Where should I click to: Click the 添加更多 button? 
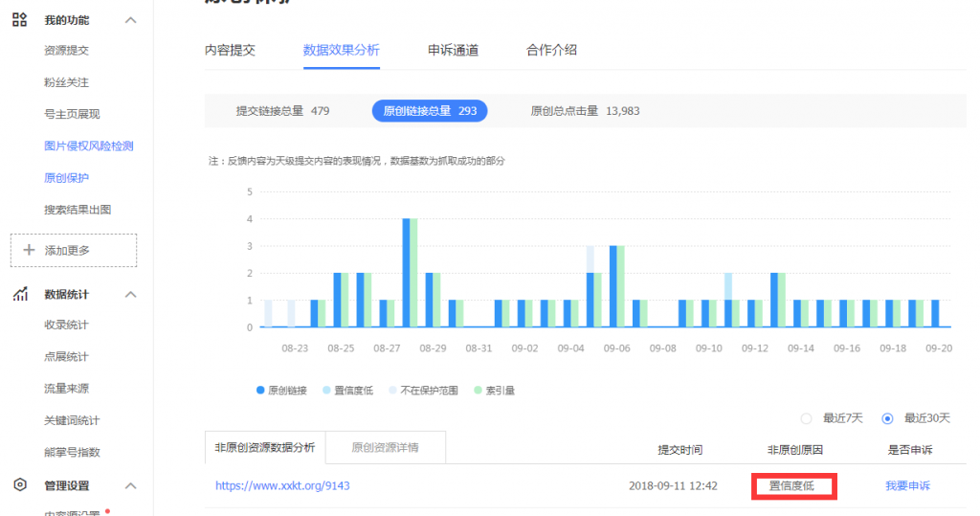[x=74, y=250]
